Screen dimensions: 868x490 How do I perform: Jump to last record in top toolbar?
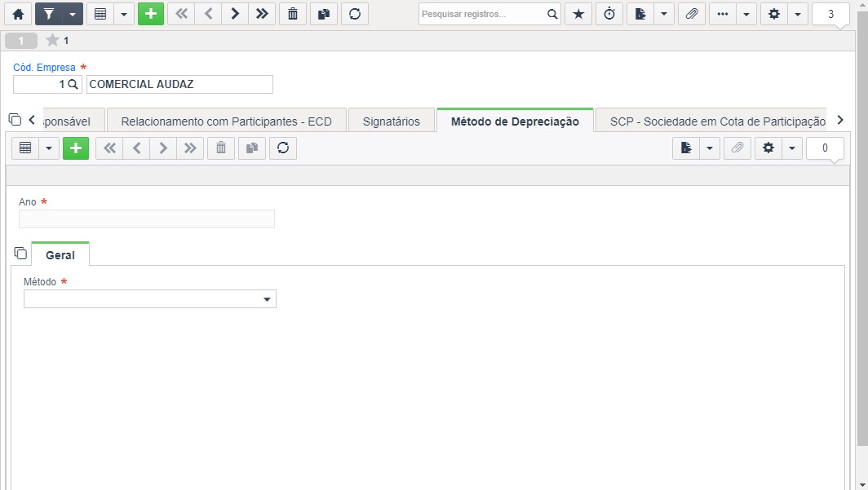[263, 15]
